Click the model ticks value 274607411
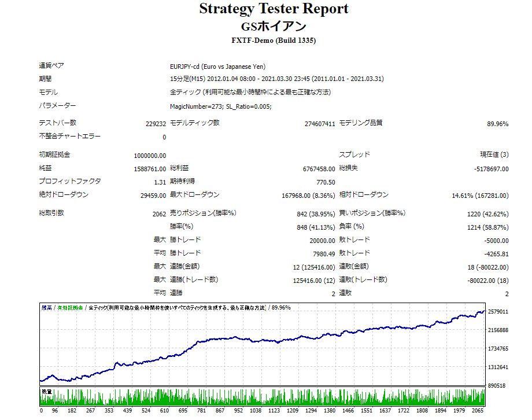Viewport: 532px width, 420px height. (320, 124)
